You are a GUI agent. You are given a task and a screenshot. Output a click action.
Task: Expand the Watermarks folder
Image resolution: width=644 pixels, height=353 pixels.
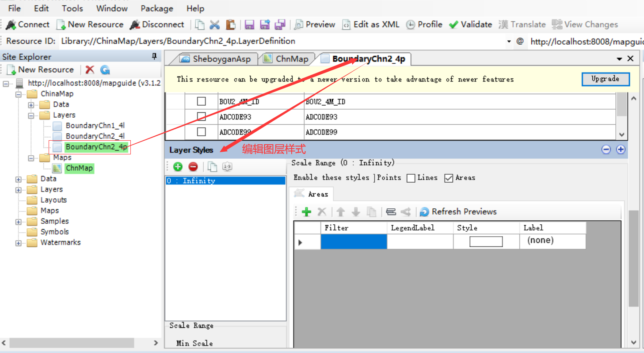pos(18,243)
